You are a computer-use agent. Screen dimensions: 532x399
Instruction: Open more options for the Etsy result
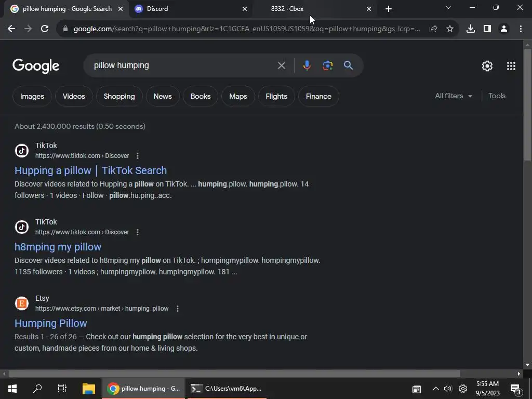[x=178, y=309]
